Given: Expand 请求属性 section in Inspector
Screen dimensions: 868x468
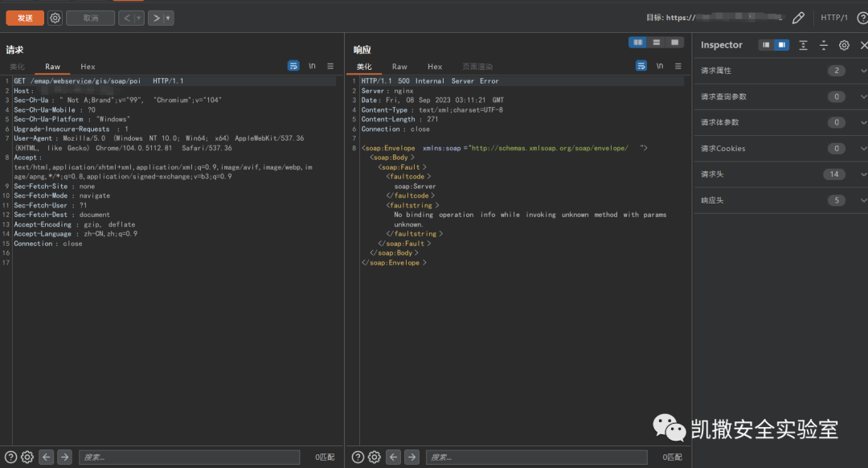Looking at the screenshot, I should (863, 71).
